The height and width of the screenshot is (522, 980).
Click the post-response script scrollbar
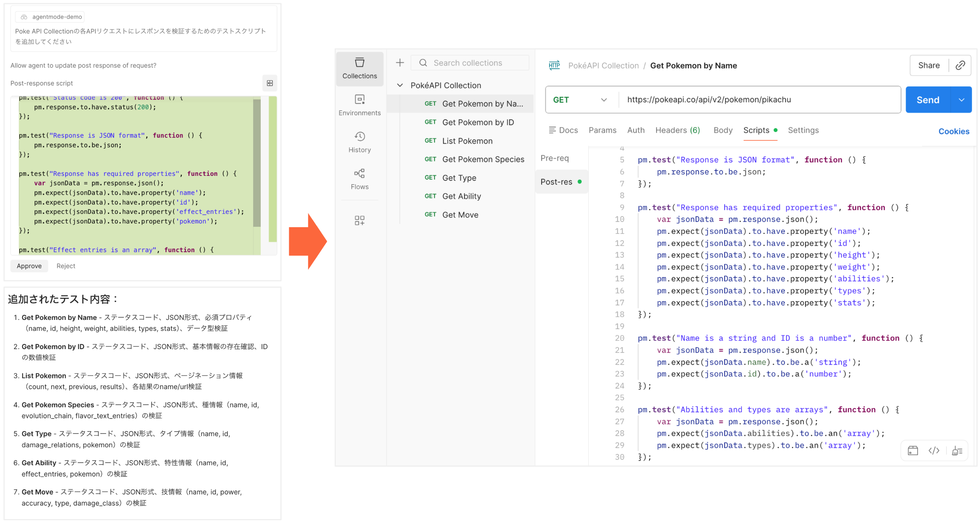257,163
